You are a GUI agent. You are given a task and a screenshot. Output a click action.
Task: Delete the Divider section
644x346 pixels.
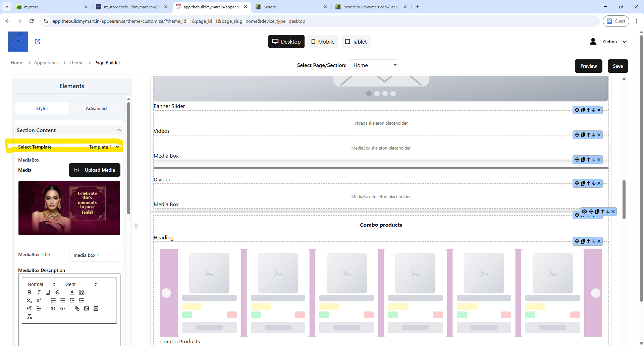point(599,183)
